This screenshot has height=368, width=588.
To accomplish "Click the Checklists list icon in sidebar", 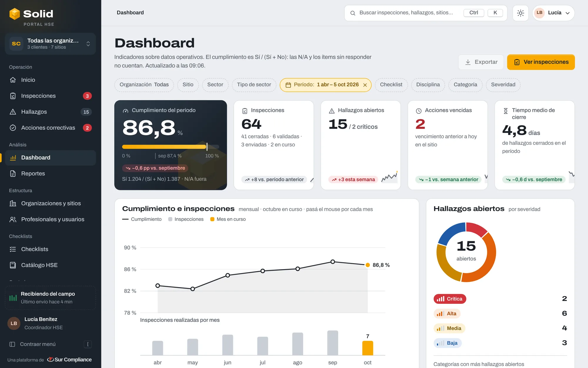I will tap(13, 249).
